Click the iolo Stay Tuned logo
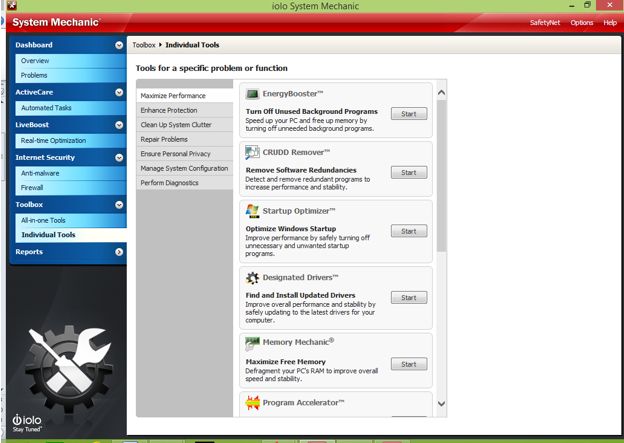This screenshot has width=624, height=443. pos(27,423)
